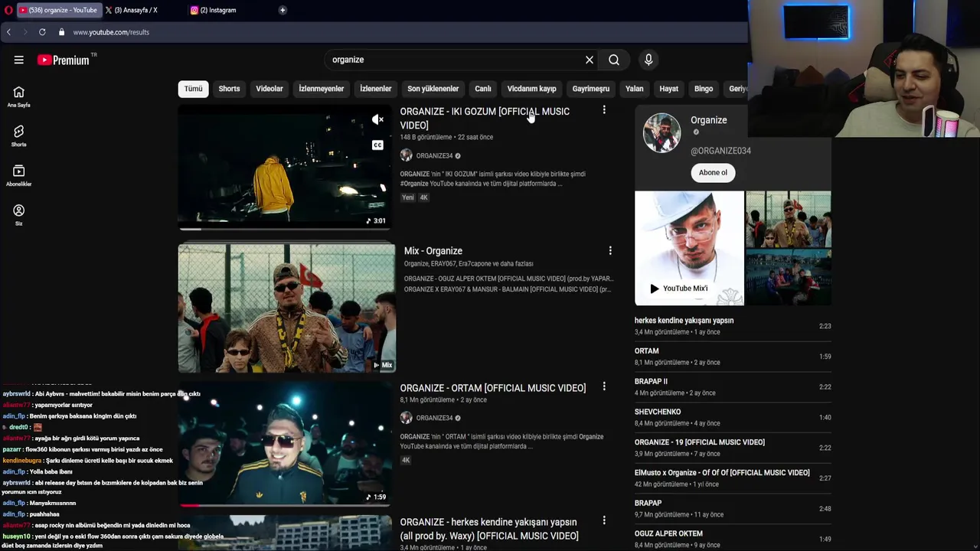
Task: Open ORGANIZE - IKI GOZUM video title
Action: (485, 118)
